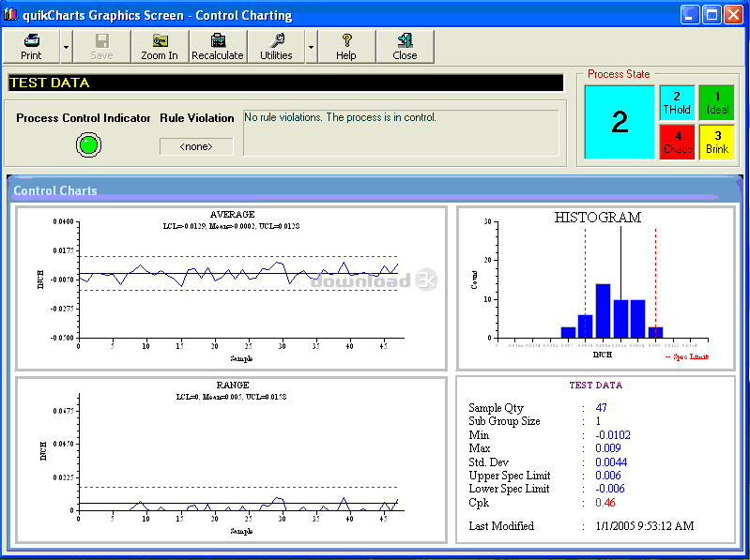The image size is (750, 560).
Task: Click the Sample Qty value 47
Action: (602, 408)
